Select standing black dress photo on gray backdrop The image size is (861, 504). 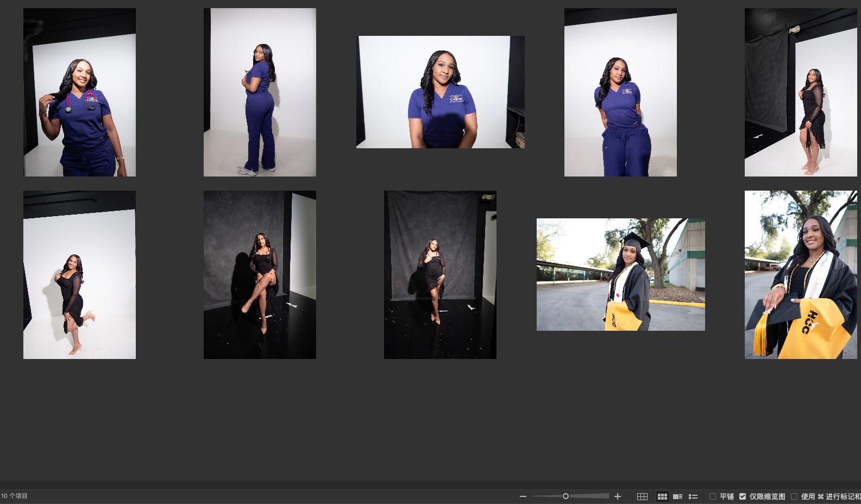[440, 275]
